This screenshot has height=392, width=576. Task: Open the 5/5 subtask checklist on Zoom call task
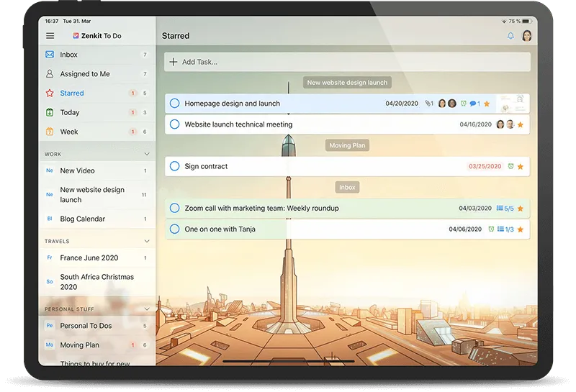pos(505,208)
